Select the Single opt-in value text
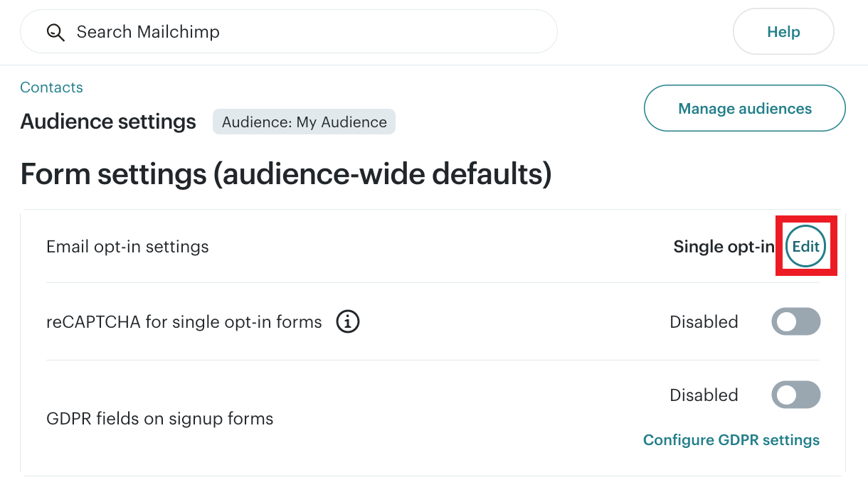The image size is (868, 497). pos(724,247)
